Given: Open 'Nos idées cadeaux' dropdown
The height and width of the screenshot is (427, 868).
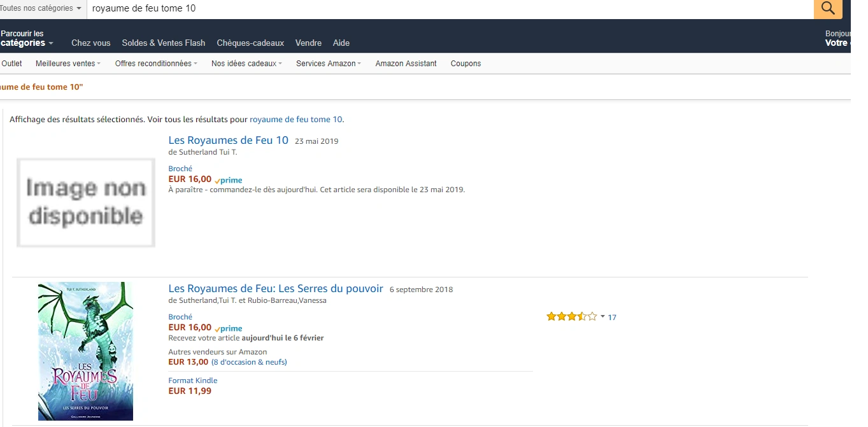Looking at the screenshot, I should pyautogui.click(x=246, y=64).
